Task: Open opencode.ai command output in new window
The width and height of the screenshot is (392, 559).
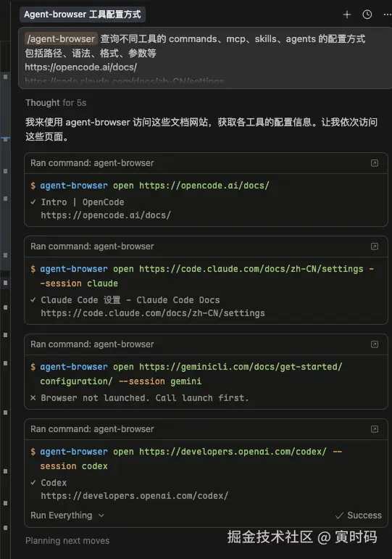Action: [x=375, y=163]
